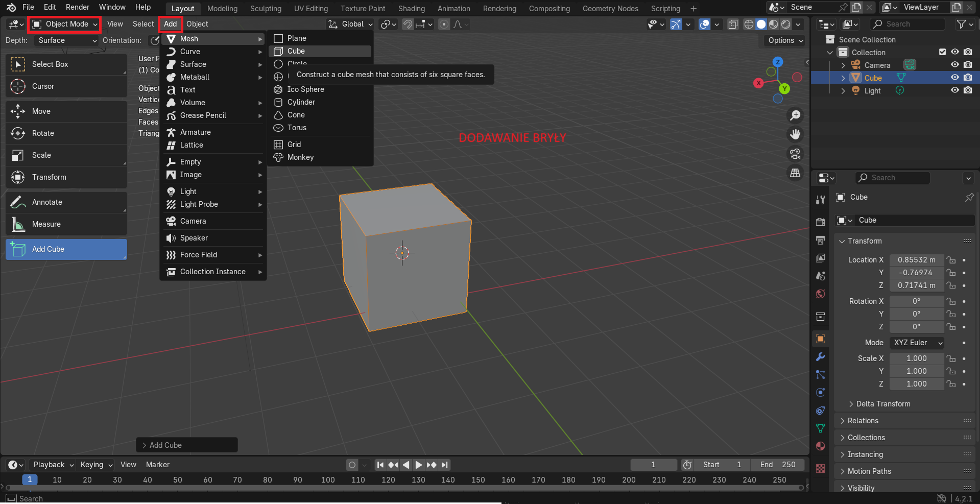
Task: Hide the Light in viewport
Action: point(955,90)
